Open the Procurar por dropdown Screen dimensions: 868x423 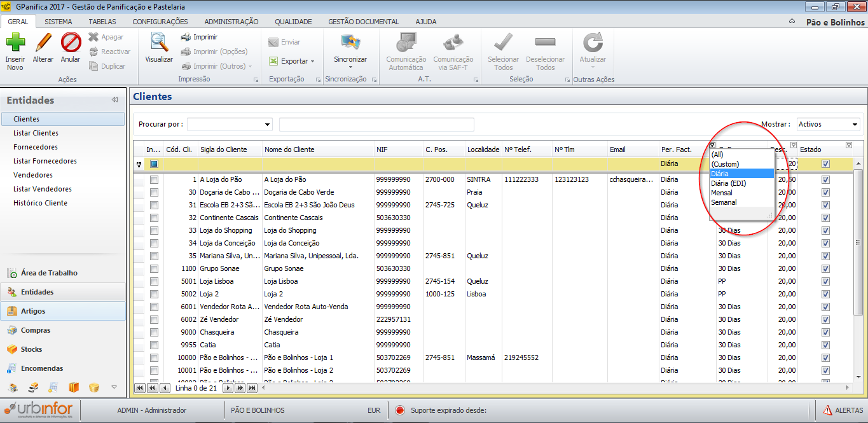click(267, 125)
